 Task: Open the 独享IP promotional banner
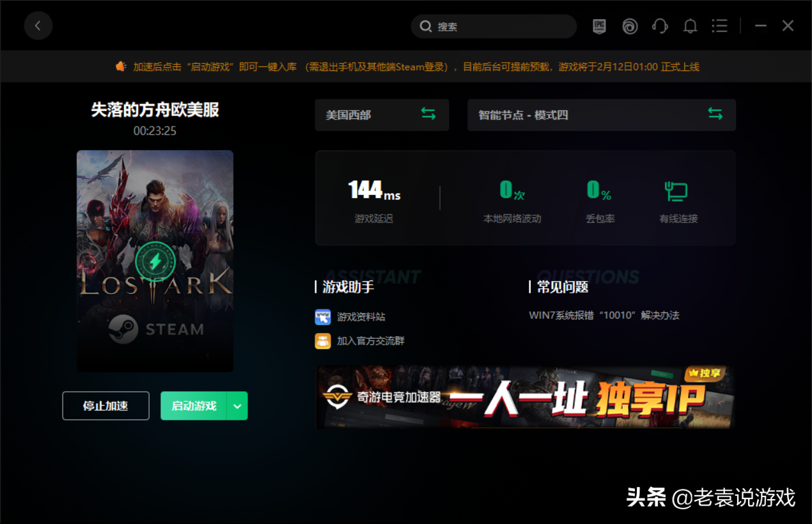pos(525,397)
